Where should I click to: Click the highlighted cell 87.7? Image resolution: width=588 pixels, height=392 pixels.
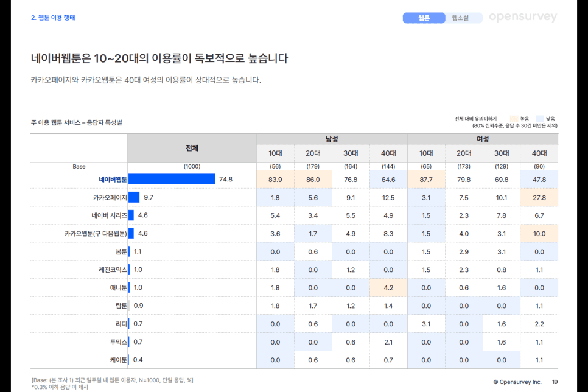point(426,180)
